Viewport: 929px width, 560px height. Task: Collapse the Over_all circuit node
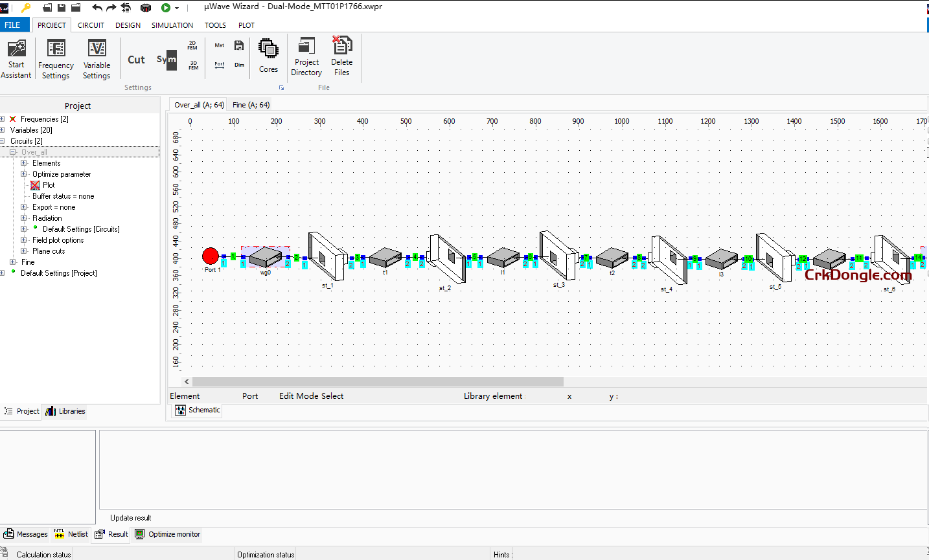tap(12, 151)
